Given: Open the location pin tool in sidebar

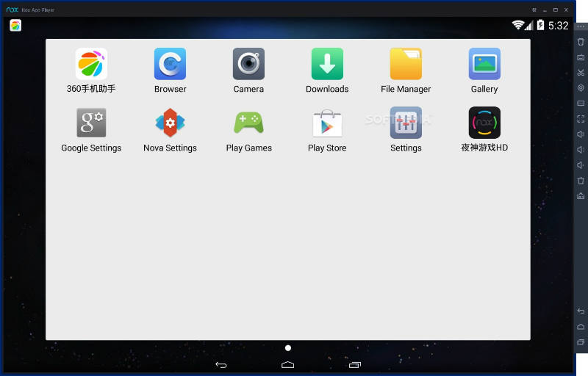Looking at the screenshot, I should point(581,88).
